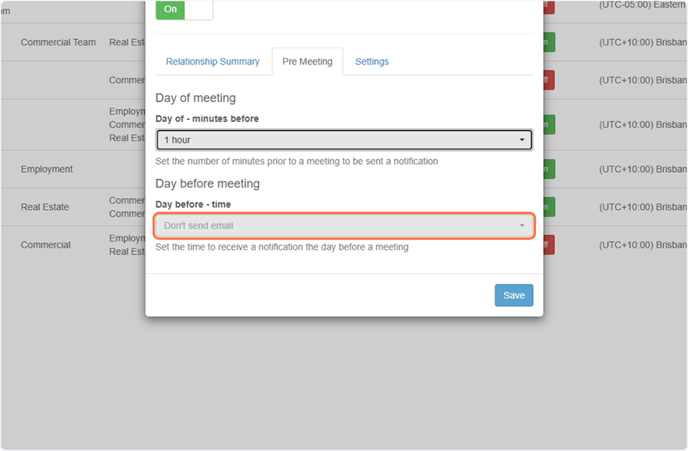The width and height of the screenshot is (688, 451).
Task: Open the '1 hour' minutes-before dropdown
Action: tap(344, 140)
